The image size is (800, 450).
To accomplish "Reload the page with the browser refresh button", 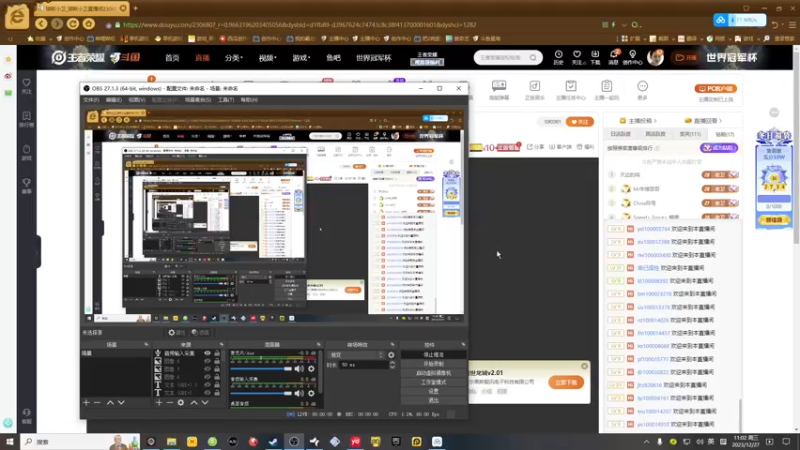I will (x=73, y=24).
